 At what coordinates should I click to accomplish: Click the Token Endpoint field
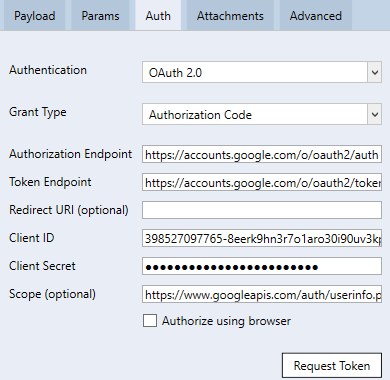pos(262,182)
